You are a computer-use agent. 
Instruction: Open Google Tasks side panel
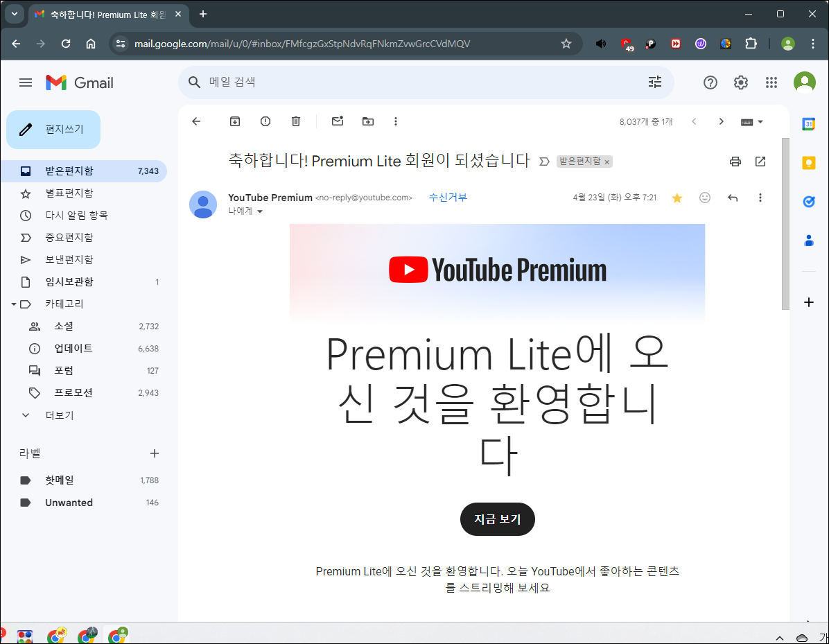[808, 202]
